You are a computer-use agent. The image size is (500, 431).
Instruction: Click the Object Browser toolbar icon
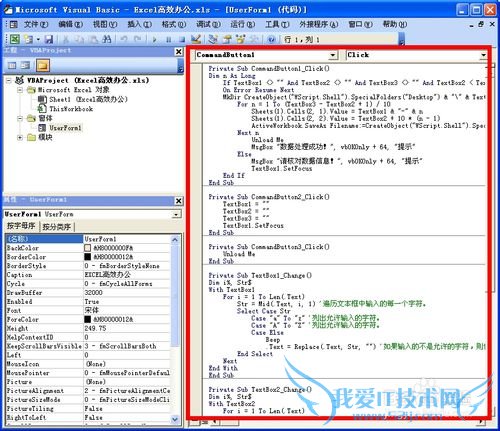pyautogui.click(x=240, y=39)
